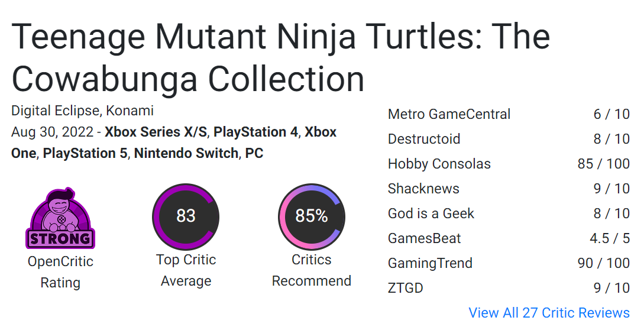Select the Hobby Consolas review
Image resolution: width=644 pixels, height=330 pixels.
tap(439, 164)
